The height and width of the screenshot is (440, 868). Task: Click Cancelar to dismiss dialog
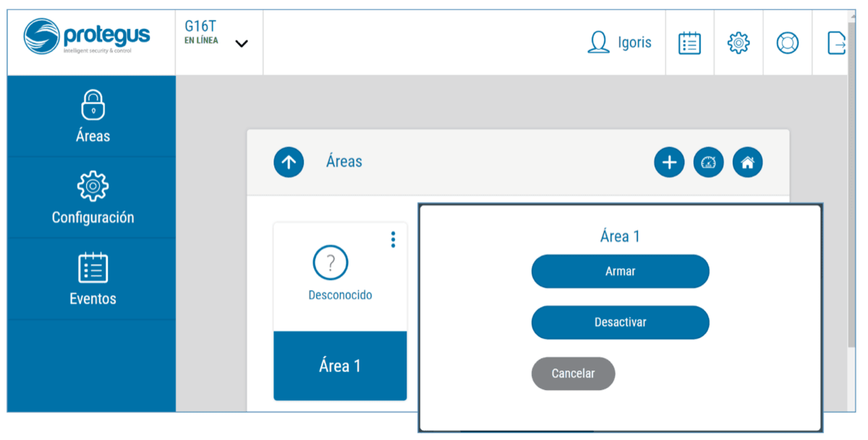pyautogui.click(x=573, y=373)
